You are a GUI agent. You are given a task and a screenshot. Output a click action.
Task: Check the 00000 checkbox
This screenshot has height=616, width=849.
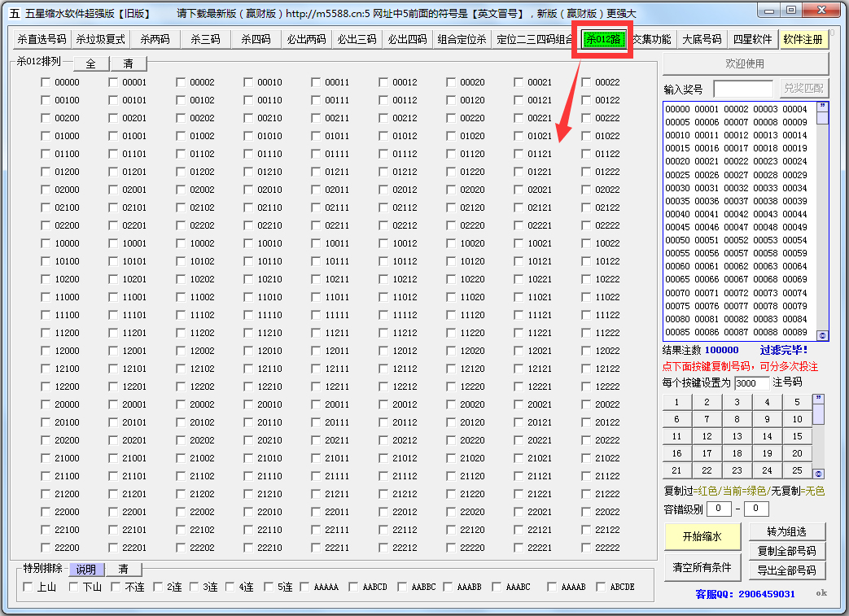pos(46,82)
